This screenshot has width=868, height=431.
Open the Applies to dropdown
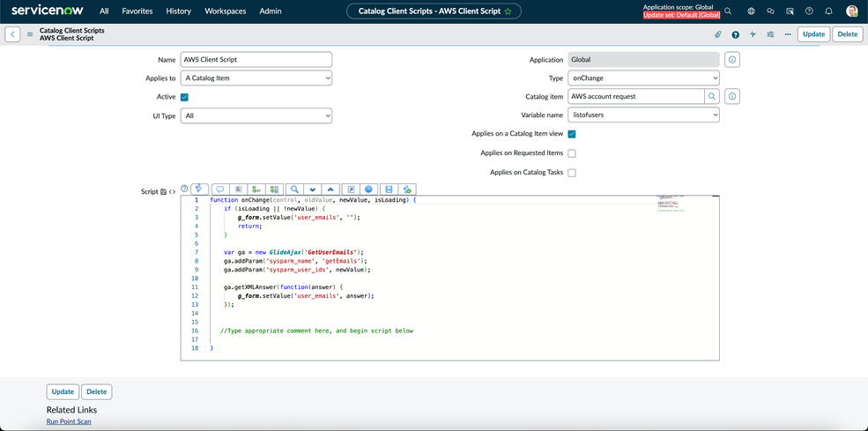[256, 78]
